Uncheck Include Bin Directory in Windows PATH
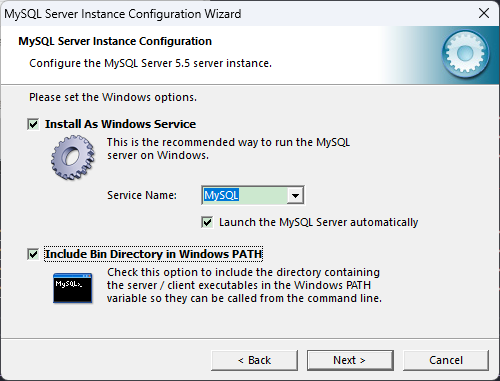The width and height of the screenshot is (500, 381). click(33, 254)
